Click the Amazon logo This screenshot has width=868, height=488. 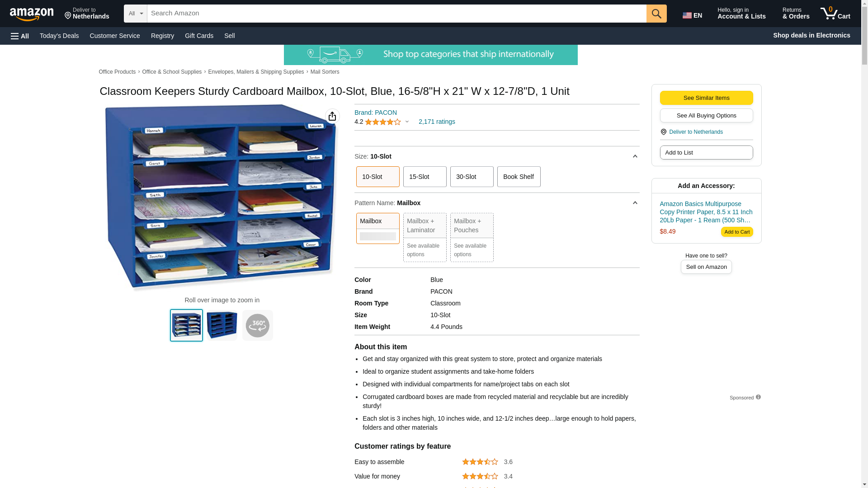click(32, 14)
